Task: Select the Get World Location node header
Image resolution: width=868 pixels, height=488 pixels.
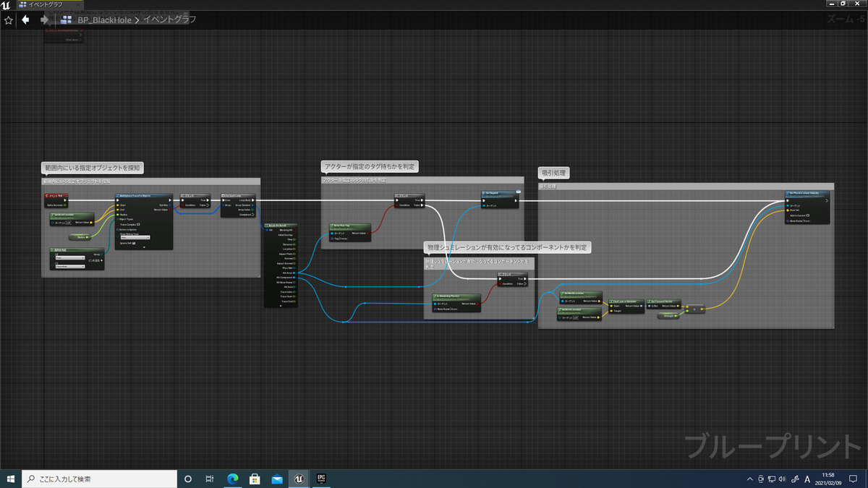Action: 580,294
